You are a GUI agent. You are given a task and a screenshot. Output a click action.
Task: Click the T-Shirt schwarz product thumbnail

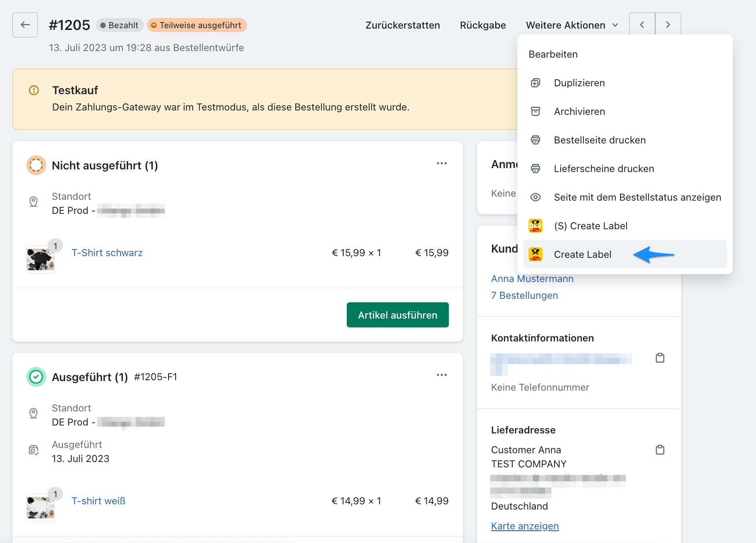40,259
